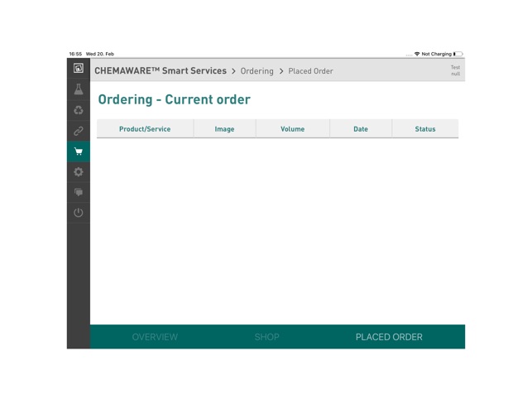Switch to the OVERVIEW tab
532x399 pixels.
pyautogui.click(x=155, y=337)
